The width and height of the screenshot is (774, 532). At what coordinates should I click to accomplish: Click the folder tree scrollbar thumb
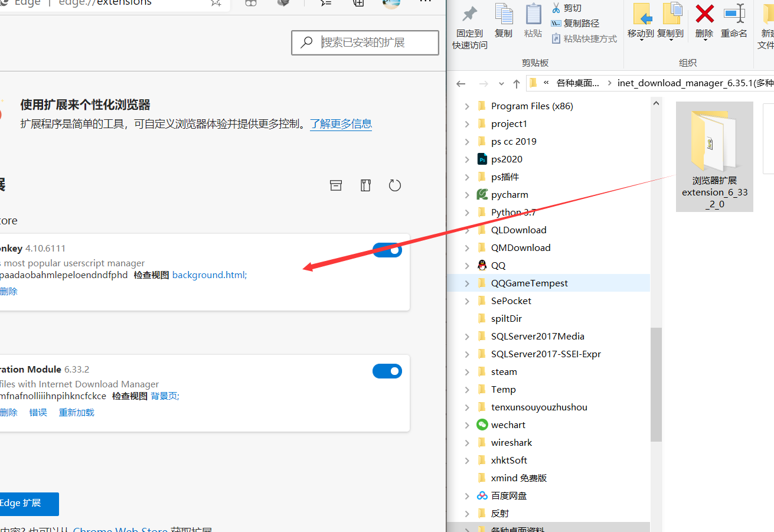656,384
